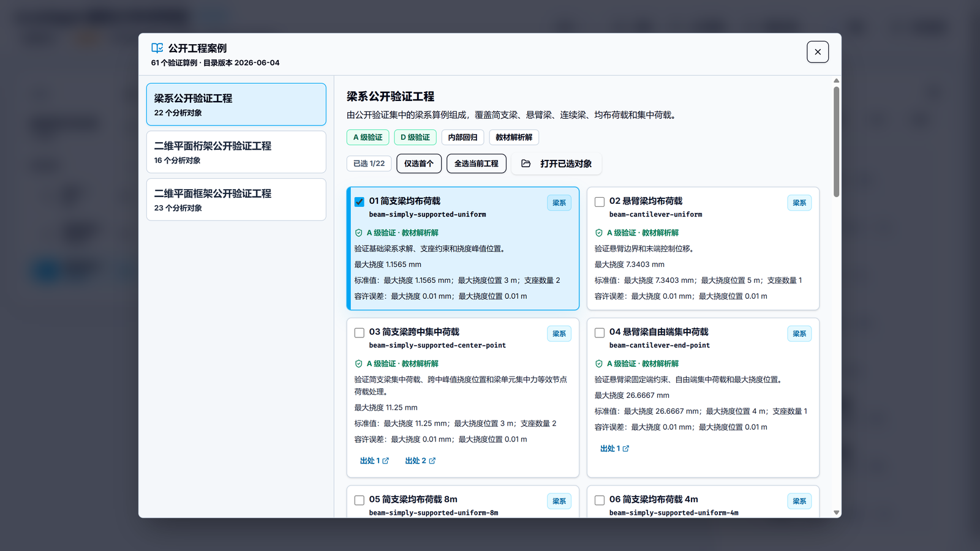This screenshot has width=980, height=551.
Task: Click shield verification icon on card 04
Action: 599,364
